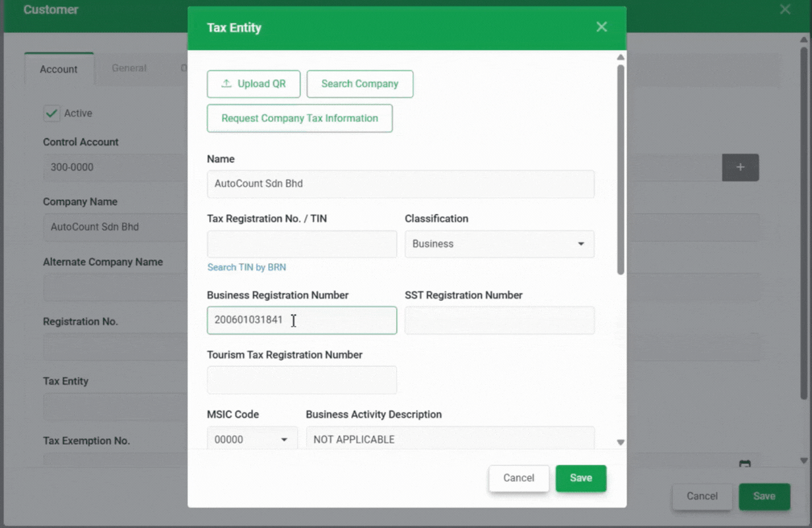
Task: Close the Customer window with X icon
Action: point(785,9)
